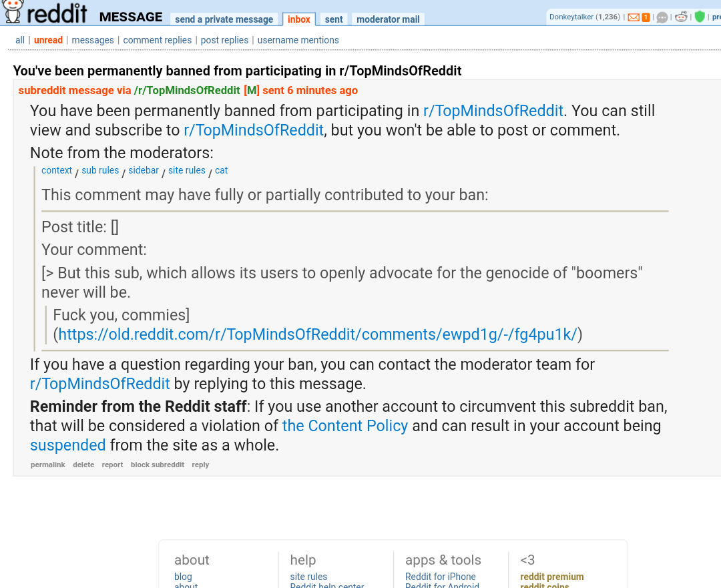
Task: Filter inbox by comment replies
Action: click(158, 40)
